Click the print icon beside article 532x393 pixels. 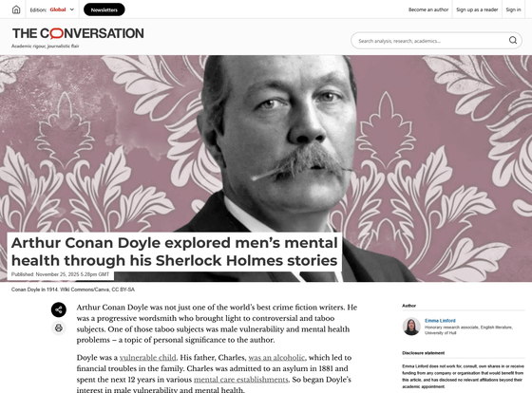click(59, 327)
